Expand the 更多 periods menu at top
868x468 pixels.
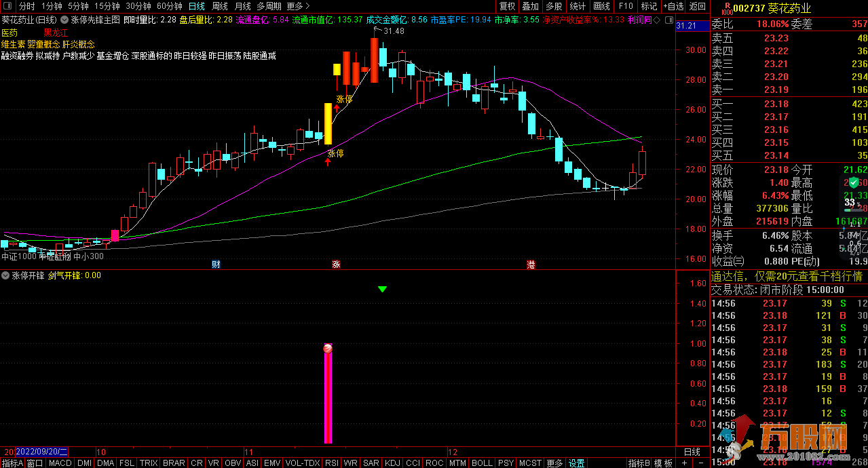298,6
